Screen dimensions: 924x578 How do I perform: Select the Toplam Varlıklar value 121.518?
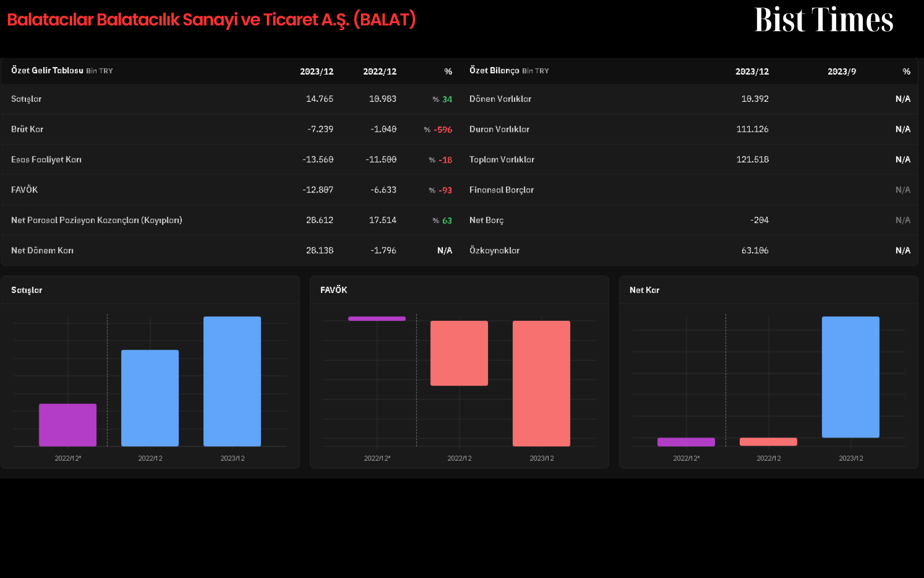[752, 160]
